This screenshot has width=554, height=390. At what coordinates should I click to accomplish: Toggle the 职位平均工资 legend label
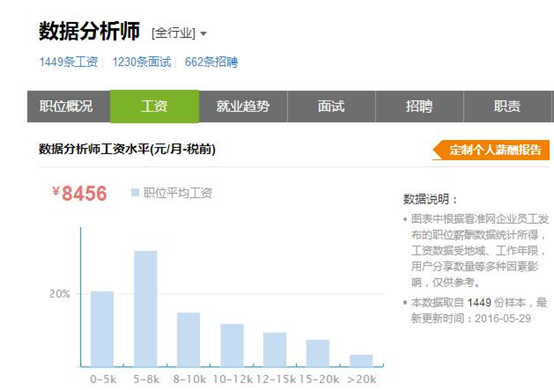tap(178, 193)
